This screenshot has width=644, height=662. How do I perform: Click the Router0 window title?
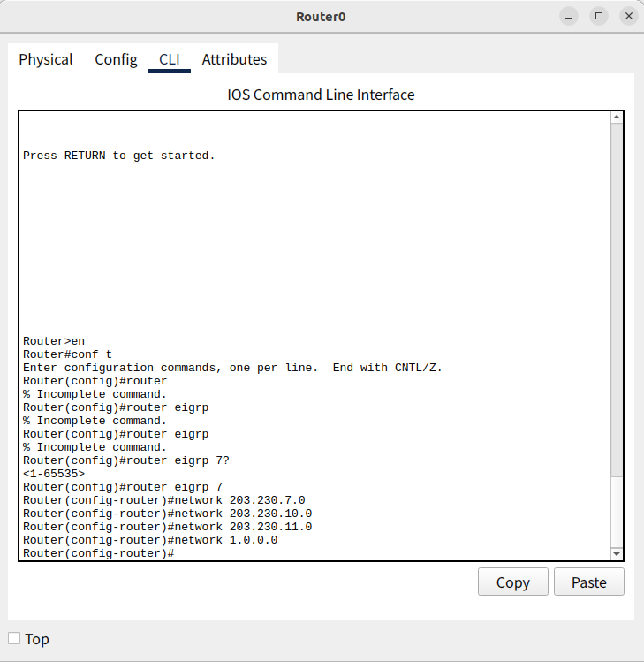pos(321,17)
